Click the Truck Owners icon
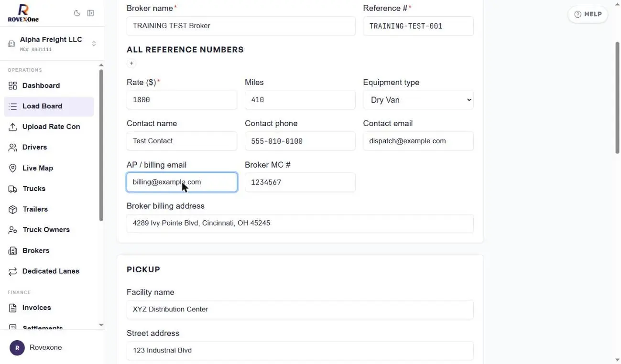621x364 pixels. coord(13,230)
